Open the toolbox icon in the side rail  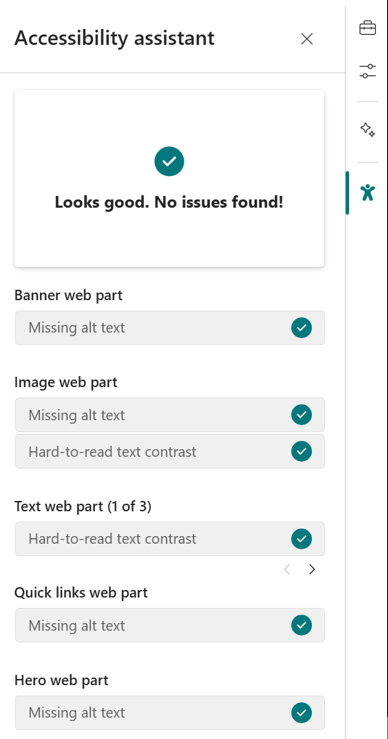point(367,28)
